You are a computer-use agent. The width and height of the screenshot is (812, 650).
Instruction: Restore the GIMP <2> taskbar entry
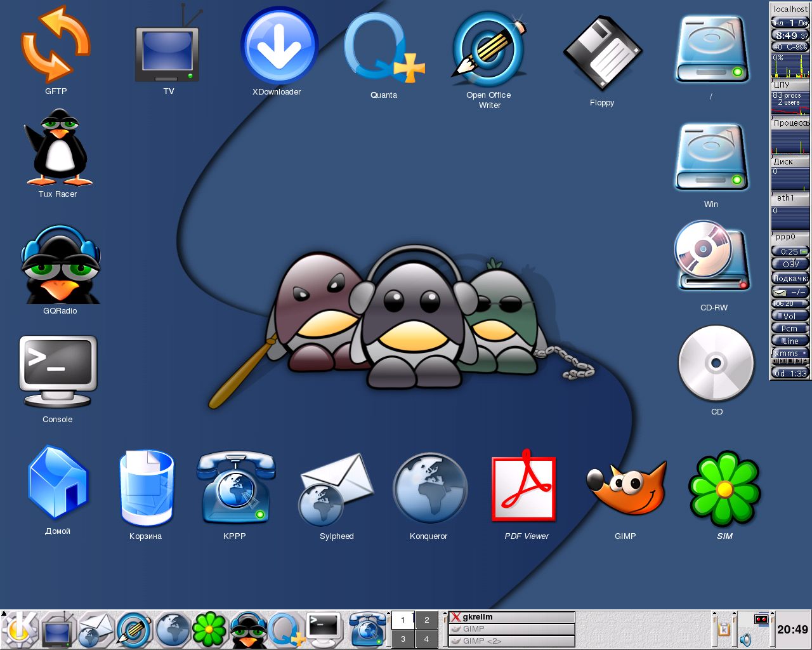click(511, 641)
